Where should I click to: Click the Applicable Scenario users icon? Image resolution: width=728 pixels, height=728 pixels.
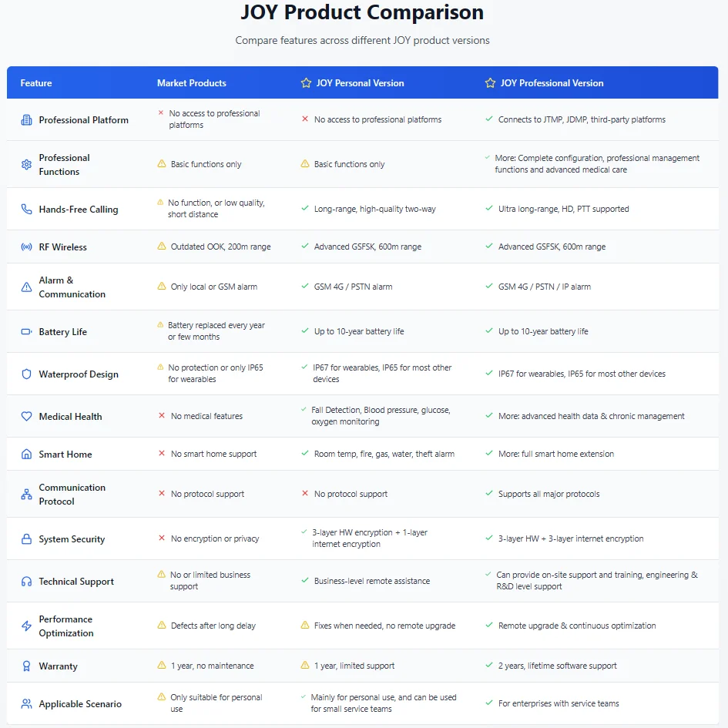click(26, 704)
